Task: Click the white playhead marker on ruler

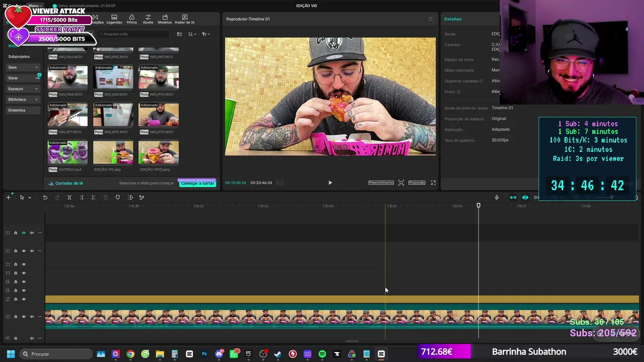Action: pos(478,206)
